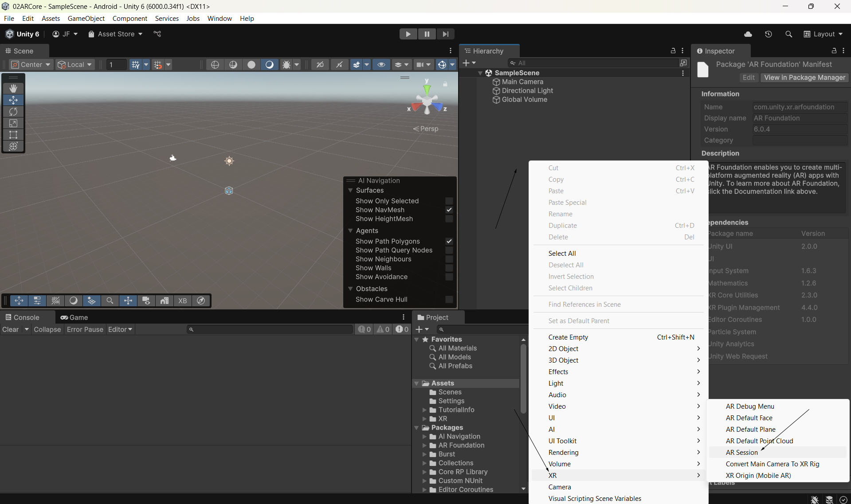The width and height of the screenshot is (851, 504).
Task: Toggle the Show Path Polygons checkbox
Action: 449,241
